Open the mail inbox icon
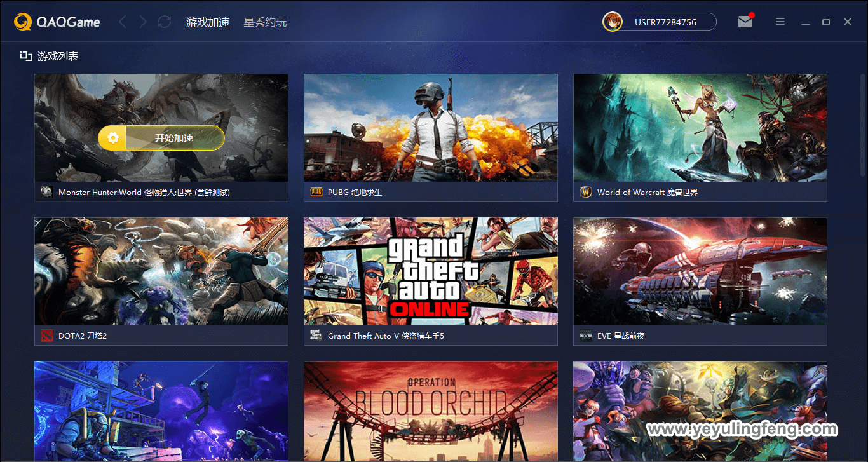868x462 pixels. tap(745, 22)
